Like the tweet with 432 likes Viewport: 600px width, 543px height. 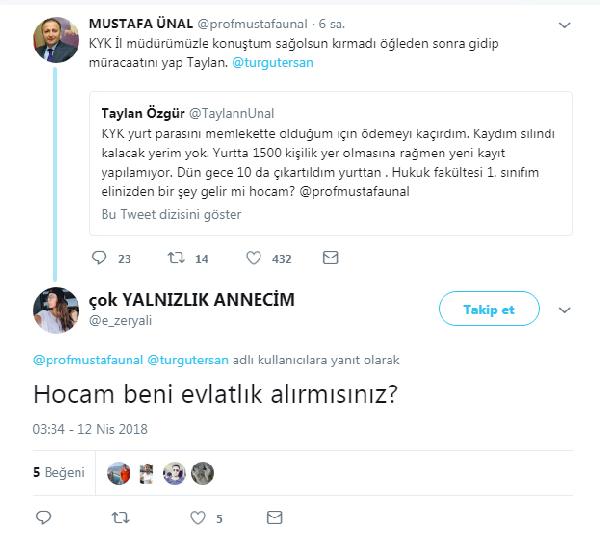[253, 258]
